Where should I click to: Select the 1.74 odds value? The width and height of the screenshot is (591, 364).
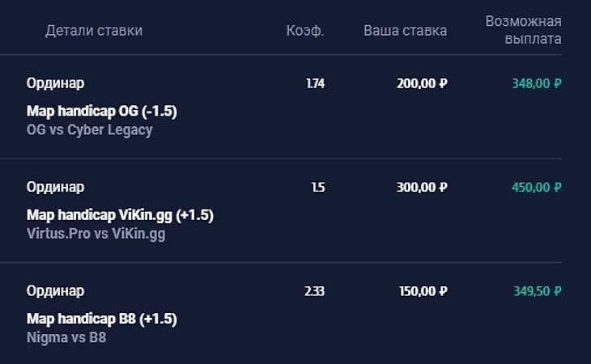316,83
